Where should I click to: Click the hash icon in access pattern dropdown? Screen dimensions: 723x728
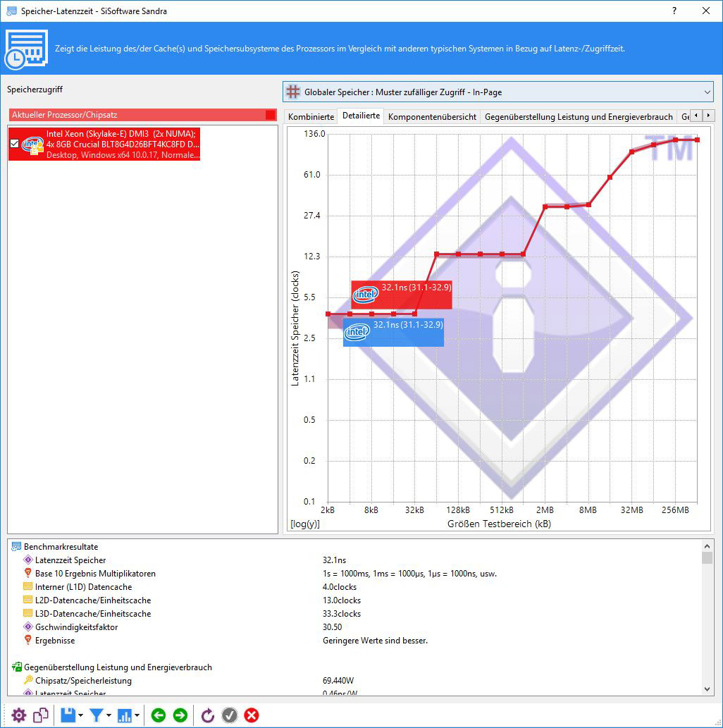click(293, 92)
